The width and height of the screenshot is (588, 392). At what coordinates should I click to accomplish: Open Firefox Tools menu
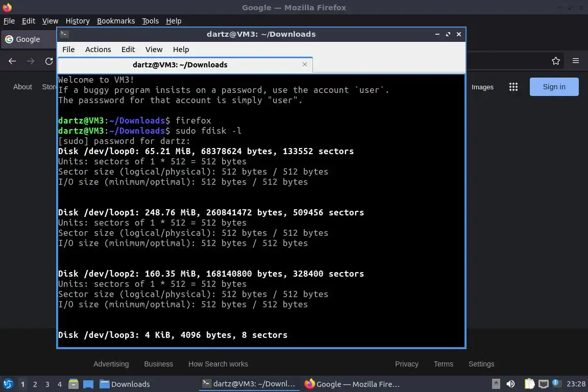(151, 21)
